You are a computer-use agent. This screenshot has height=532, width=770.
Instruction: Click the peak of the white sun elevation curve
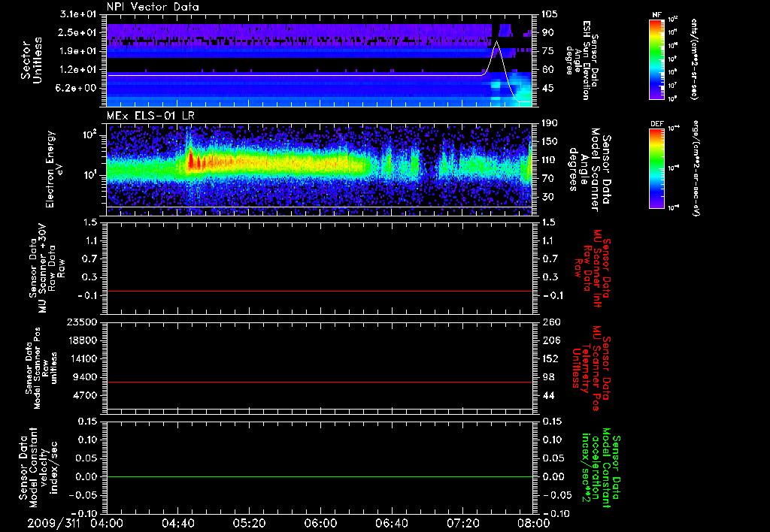click(x=496, y=42)
